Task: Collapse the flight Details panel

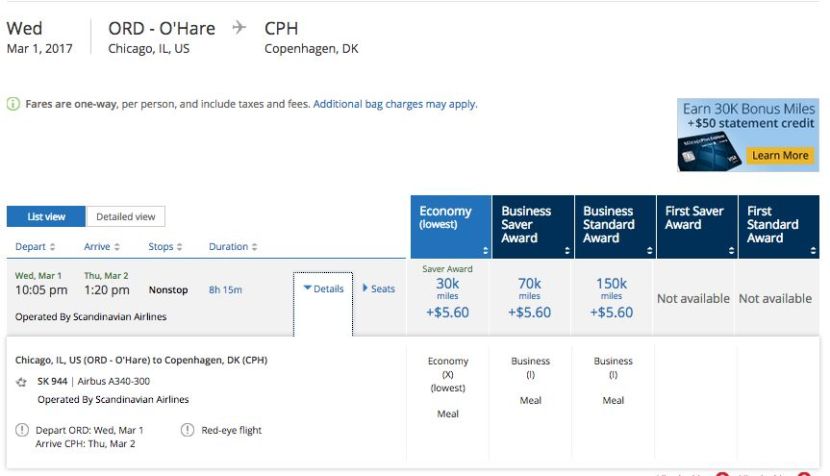Action: click(323, 289)
